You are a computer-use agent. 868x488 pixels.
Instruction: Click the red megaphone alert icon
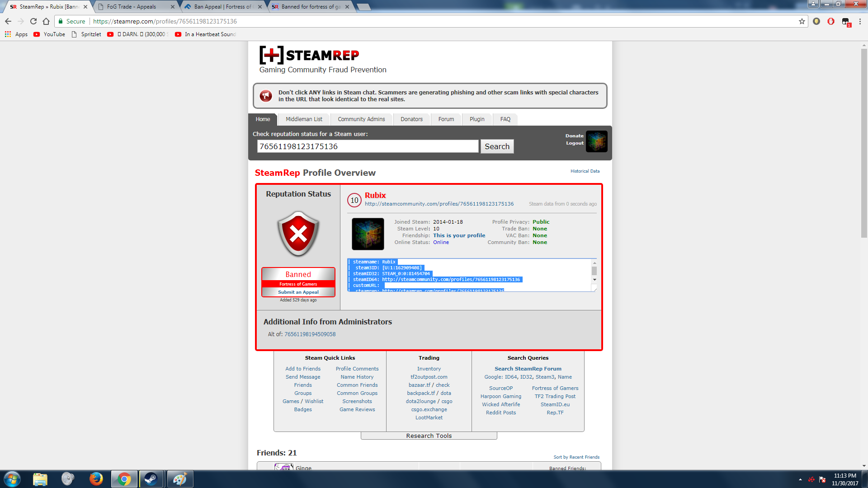pyautogui.click(x=266, y=96)
